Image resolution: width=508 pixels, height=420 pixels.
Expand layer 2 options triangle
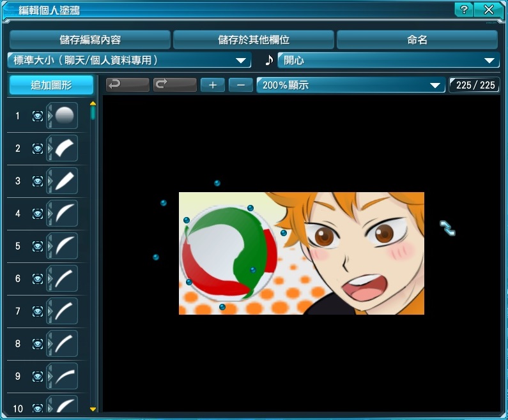click(50, 148)
